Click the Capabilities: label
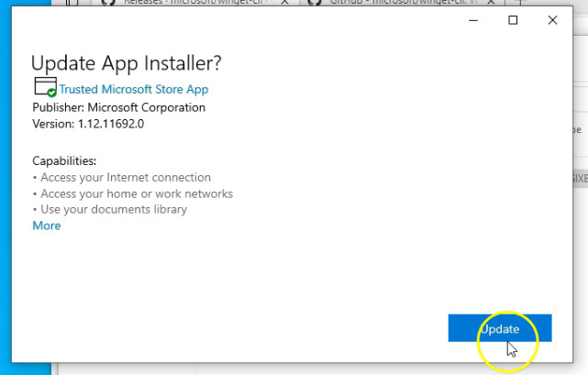Viewport: 588px width, 375px height. pos(64,160)
